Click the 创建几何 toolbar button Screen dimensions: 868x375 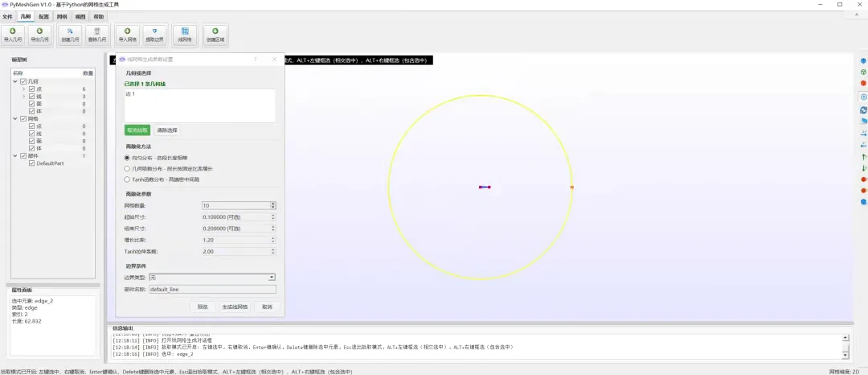tap(70, 35)
